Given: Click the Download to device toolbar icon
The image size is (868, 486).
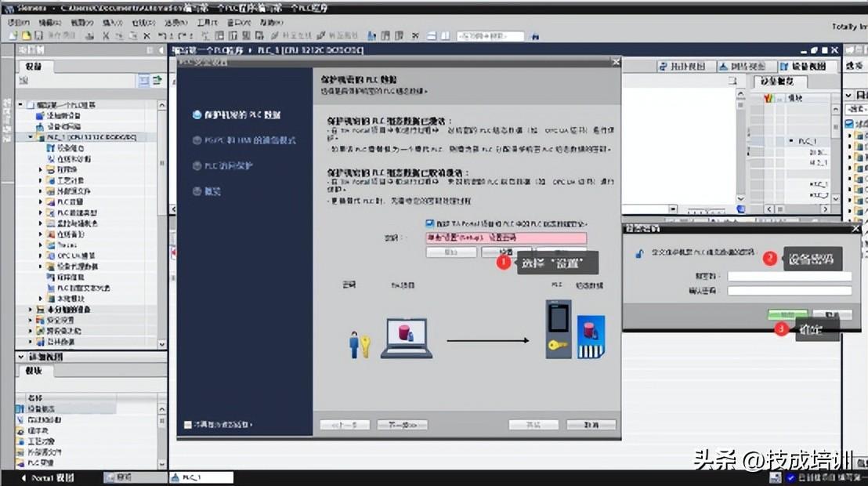Looking at the screenshot, I should (x=219, y=36).
